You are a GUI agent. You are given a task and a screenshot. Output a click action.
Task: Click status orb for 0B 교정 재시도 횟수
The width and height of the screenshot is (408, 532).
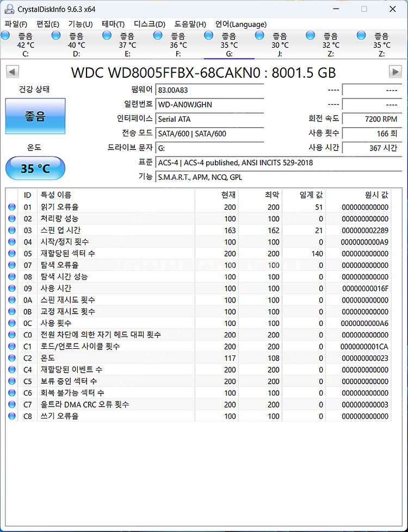tap(12, 311)
